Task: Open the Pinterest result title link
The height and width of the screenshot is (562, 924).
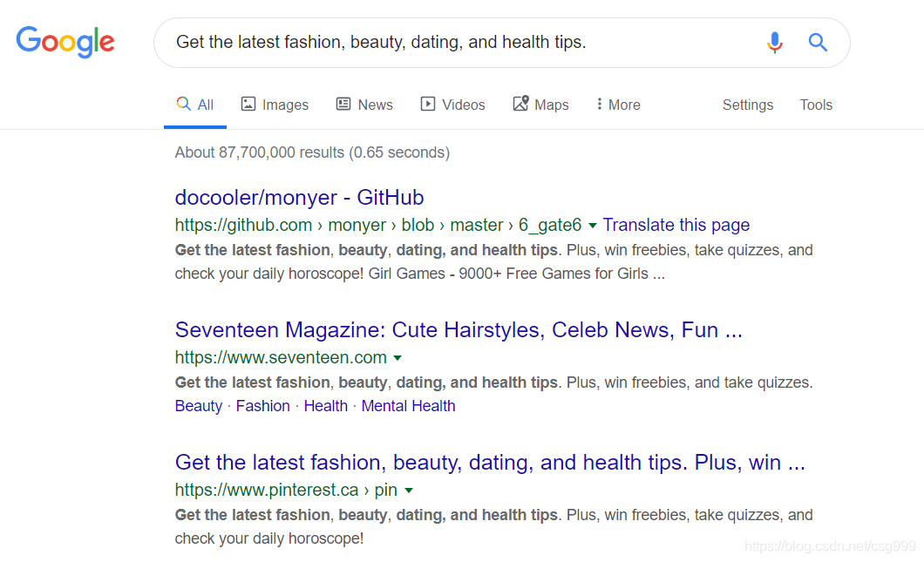Action: click(490, 463)
